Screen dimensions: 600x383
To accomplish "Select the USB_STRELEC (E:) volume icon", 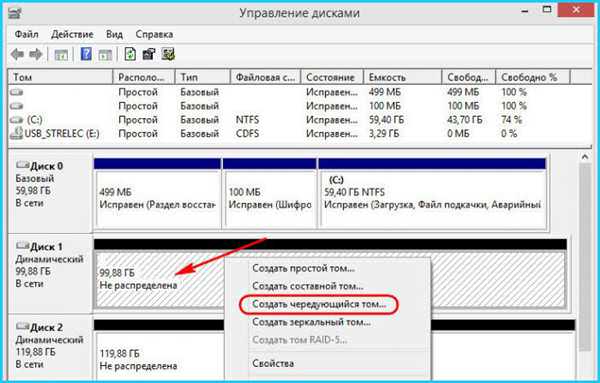I will [x=16, y=134].
